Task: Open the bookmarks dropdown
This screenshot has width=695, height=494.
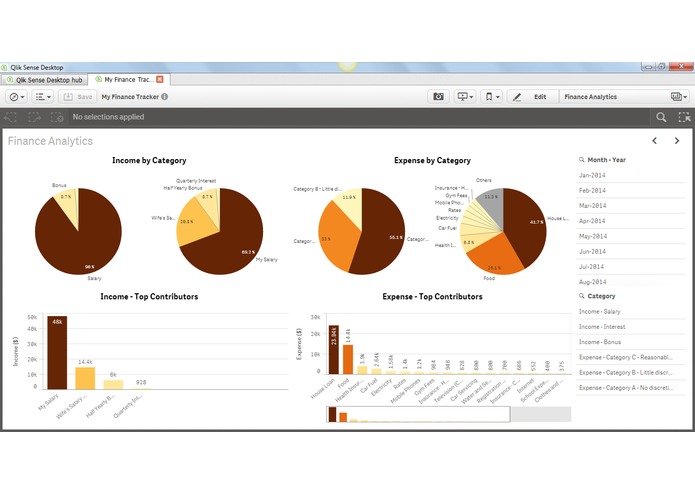Action: pyautogui.click(x=492, y=97)
